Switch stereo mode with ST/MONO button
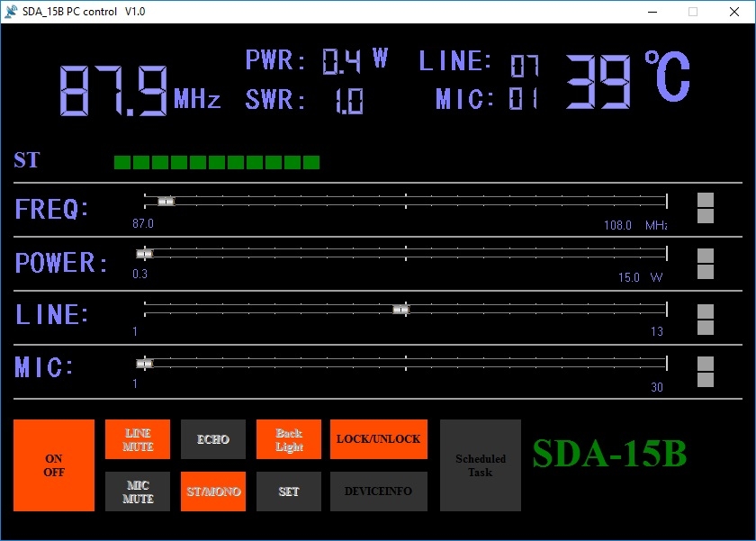 [x=213, y=491]
